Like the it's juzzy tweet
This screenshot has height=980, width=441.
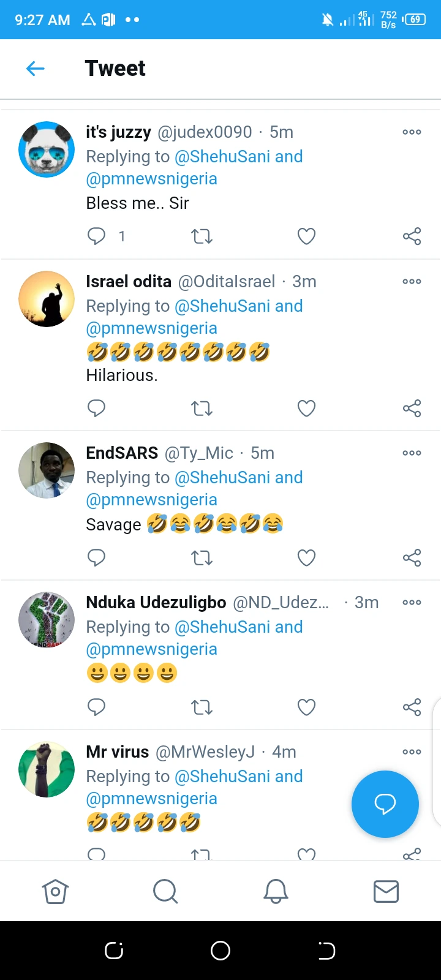pos(306,236)
